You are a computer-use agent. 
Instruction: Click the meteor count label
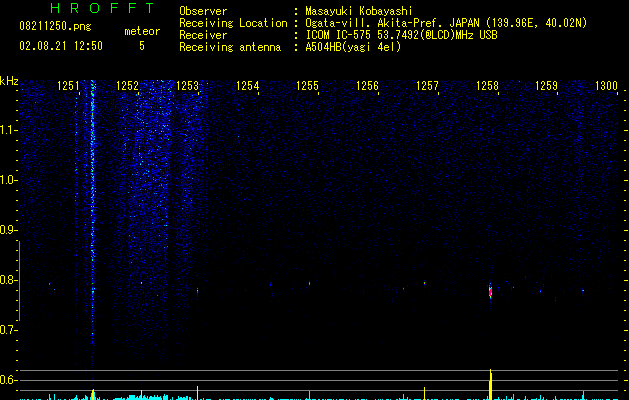click(142, 31)
